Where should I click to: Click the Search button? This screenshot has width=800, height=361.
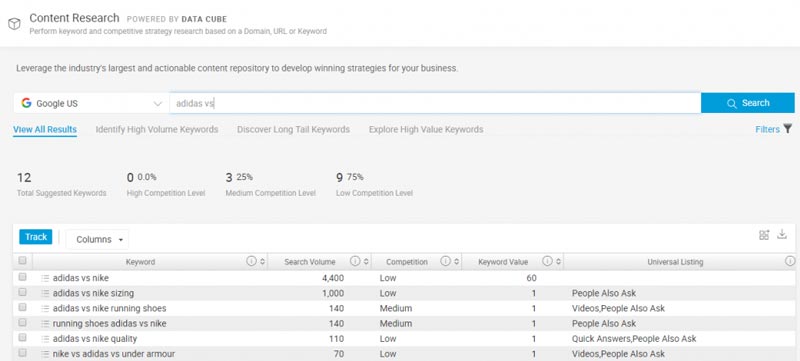[748, 103]
